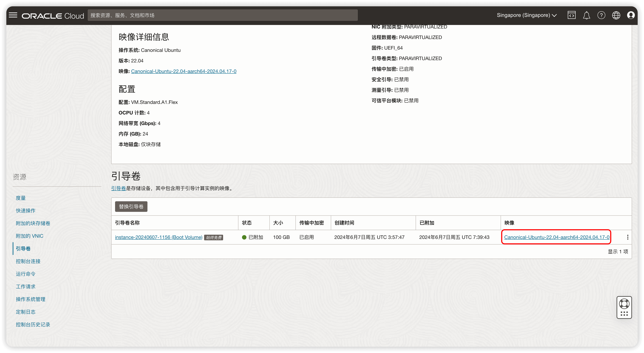Screen dimensions: 644x353
Task: Select 定制日志 in sidebar
Action: pos(26,312)
